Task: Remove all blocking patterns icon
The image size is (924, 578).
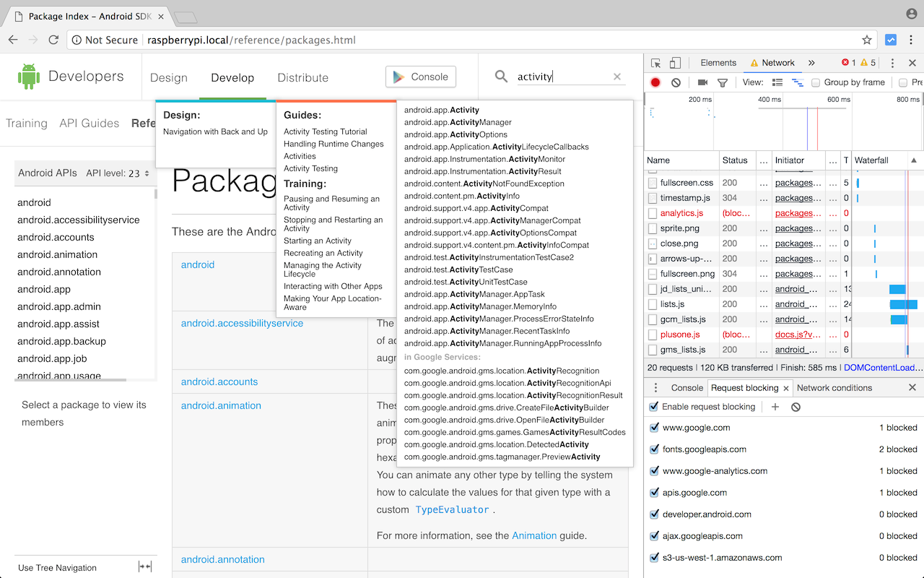Action: pos(796,407)
